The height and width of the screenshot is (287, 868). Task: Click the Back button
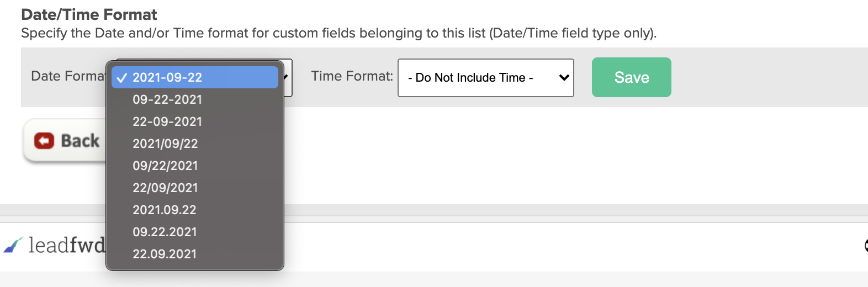click(x=65, y=141)
